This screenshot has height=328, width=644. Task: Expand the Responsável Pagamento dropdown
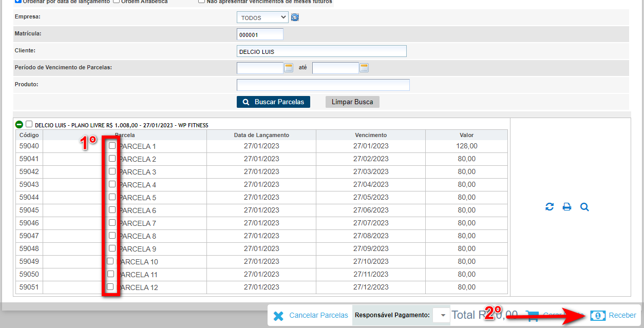click(x=443, y=315)
